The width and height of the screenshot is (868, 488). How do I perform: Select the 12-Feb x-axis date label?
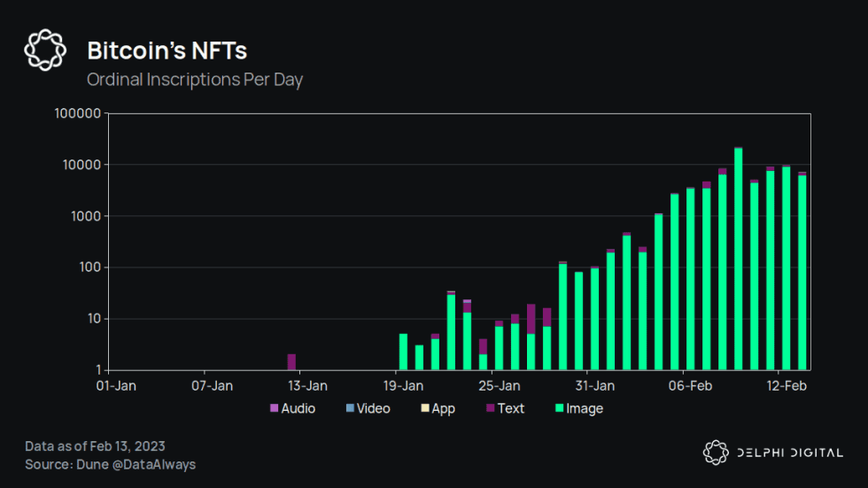pos(787,386)
